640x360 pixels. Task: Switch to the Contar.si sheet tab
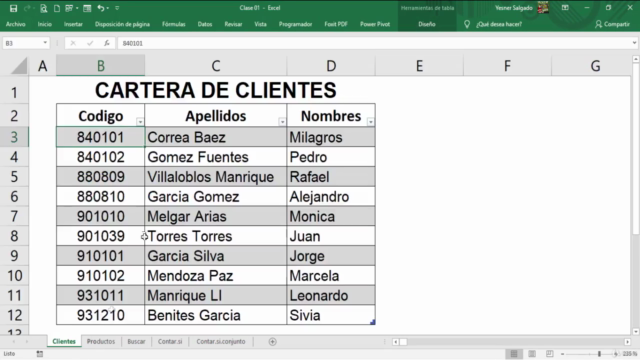(170, 341)
